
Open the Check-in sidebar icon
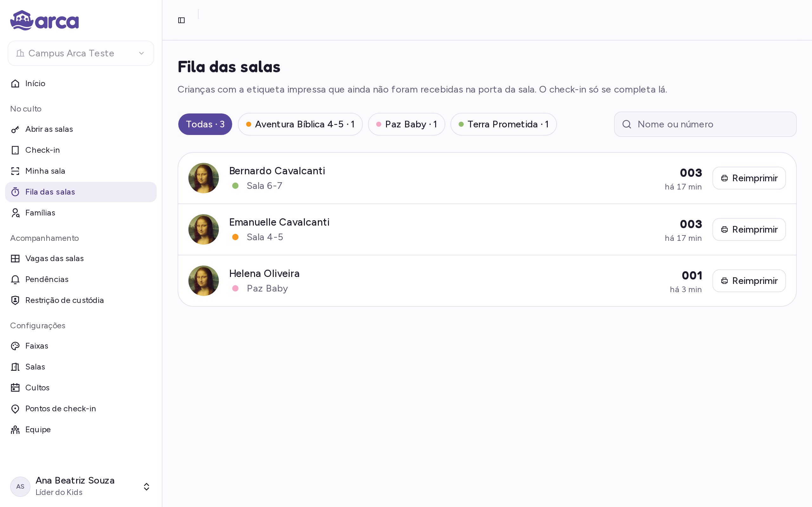(15, 150)
